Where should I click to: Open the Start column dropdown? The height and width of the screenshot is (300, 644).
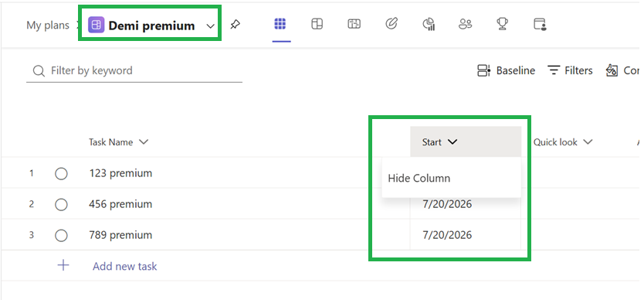pyautogui.click(x=452, y=142)
